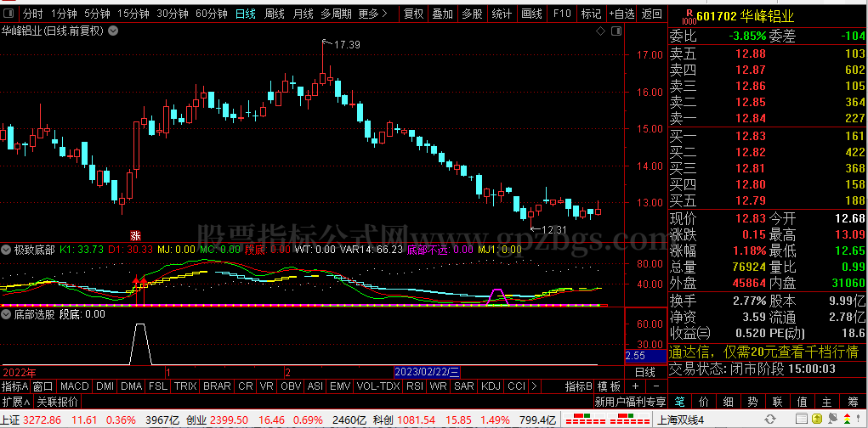Select the BRAR indicator
The width and height of the screenshot is (868, 428).
[217, 386]
